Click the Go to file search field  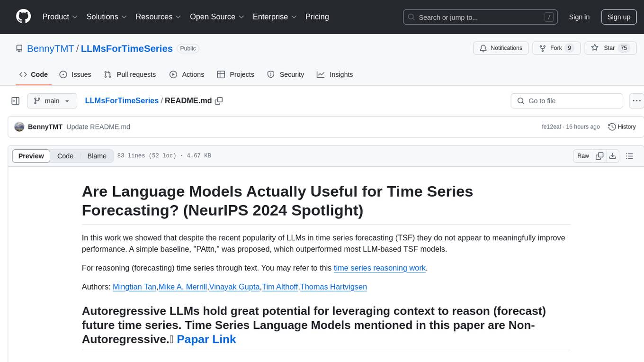point(567,101)
